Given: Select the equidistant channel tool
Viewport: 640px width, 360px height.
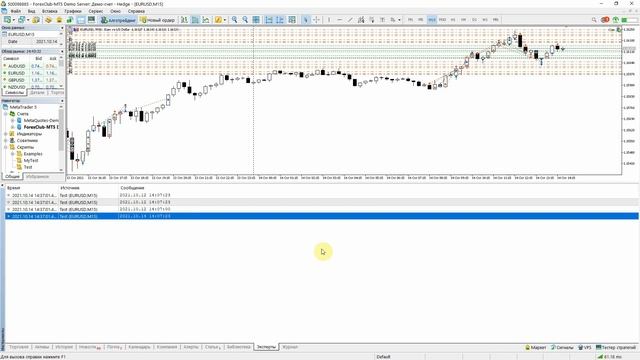Looking at the screenshot, I should pyautogui.click(x=361, y=20).
